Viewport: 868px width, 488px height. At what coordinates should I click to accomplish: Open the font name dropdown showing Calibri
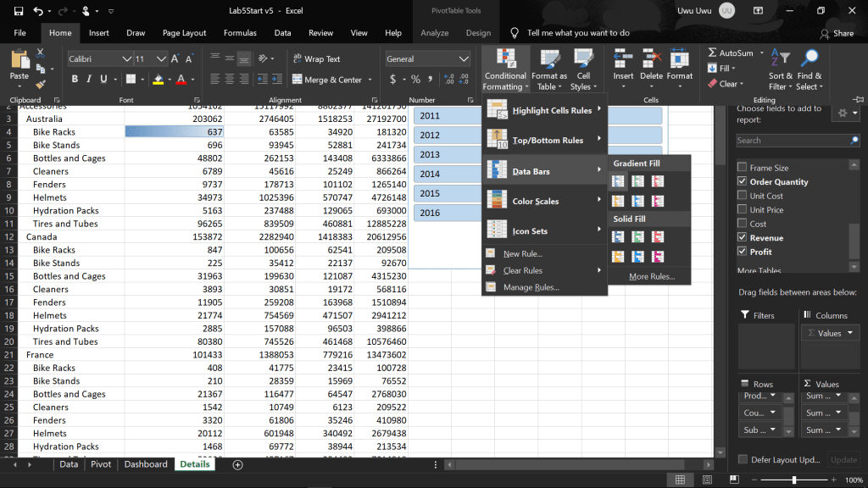pos(126,59)
